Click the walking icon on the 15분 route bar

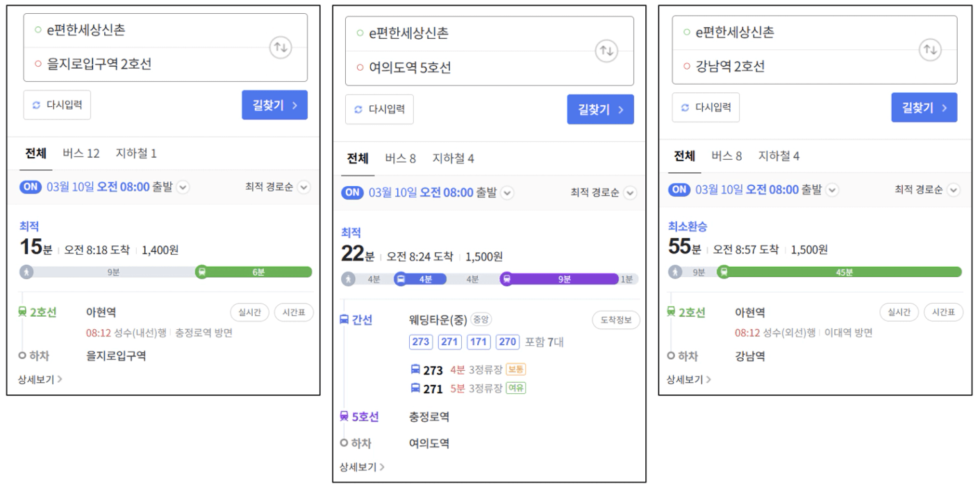(26, 272)
